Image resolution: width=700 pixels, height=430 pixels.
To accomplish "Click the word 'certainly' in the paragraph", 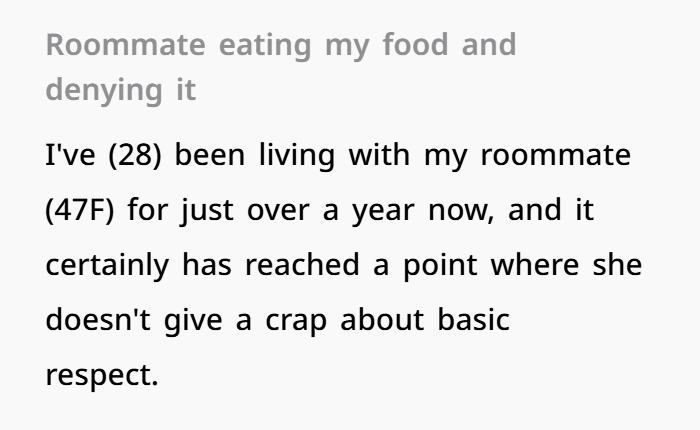I will 107,265.
